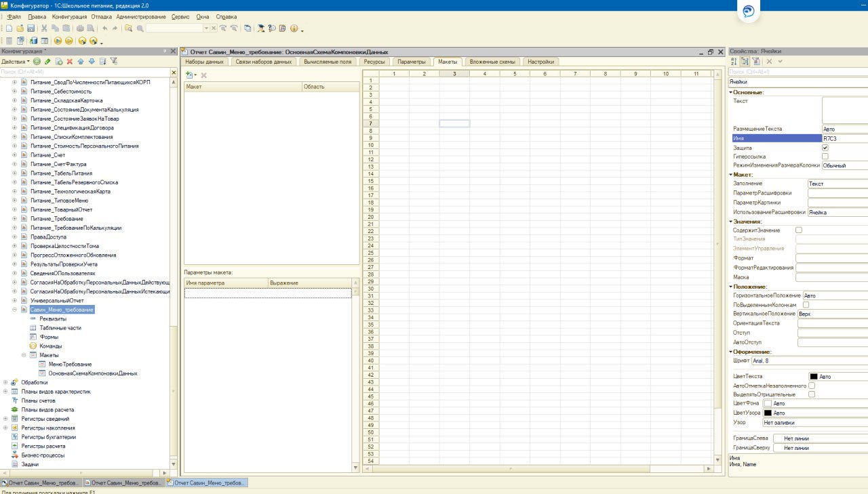Expand the Регистры сведений node
The image size is (868, 494).
(5, 419)
